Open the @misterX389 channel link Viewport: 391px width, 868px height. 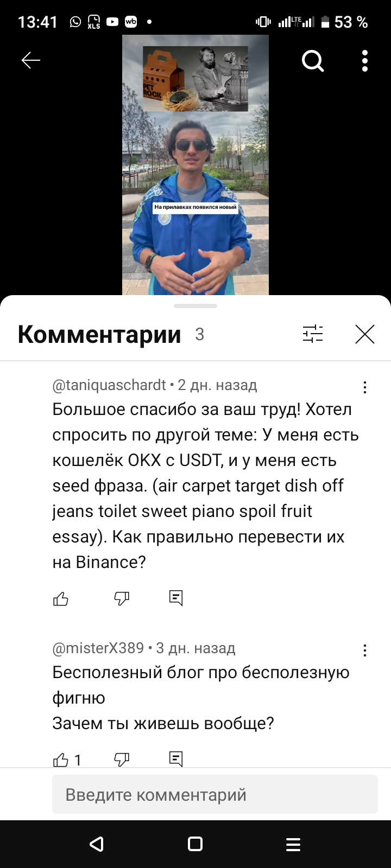(98, 648)
